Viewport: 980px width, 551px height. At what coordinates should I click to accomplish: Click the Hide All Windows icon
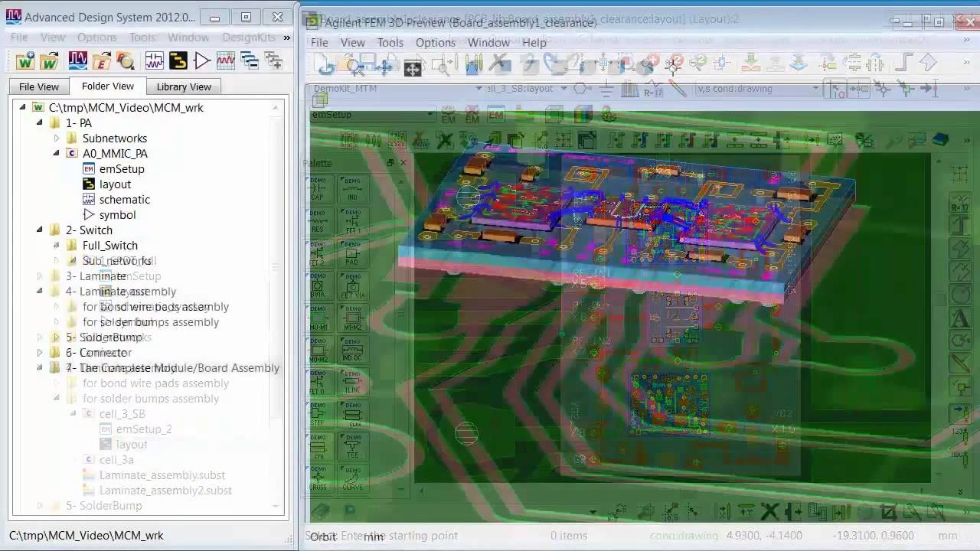[x=250, y=60]
